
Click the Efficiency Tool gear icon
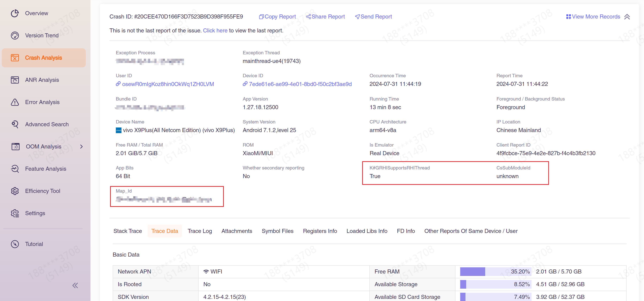click(15, 191)
